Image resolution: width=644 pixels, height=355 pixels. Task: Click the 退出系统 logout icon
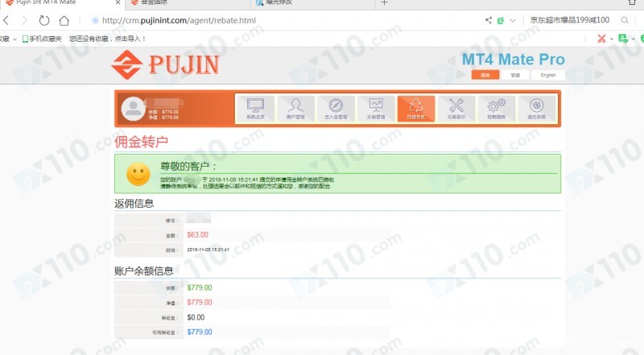coord(537,109)
